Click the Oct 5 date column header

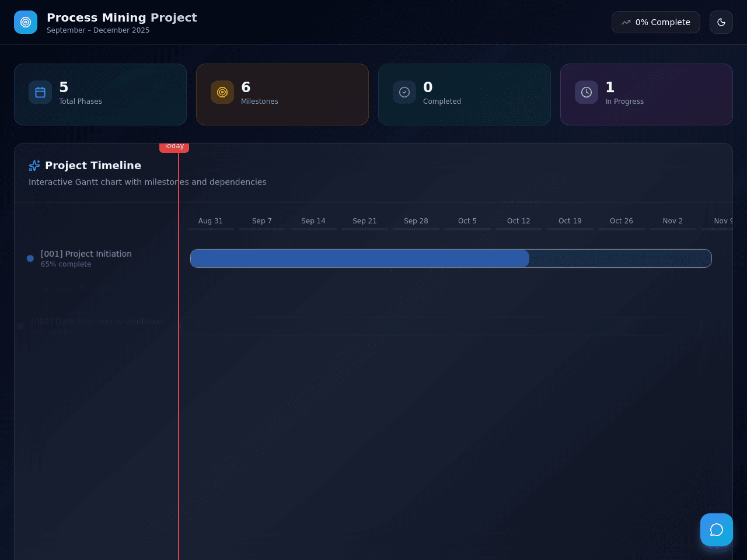(467, 221)
